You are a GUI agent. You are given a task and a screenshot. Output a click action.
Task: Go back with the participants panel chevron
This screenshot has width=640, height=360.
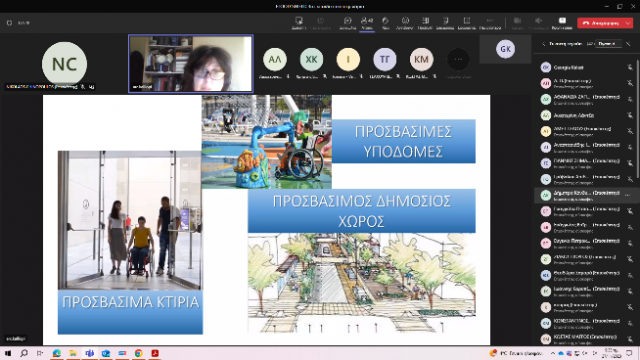click(x=543, y=44)
